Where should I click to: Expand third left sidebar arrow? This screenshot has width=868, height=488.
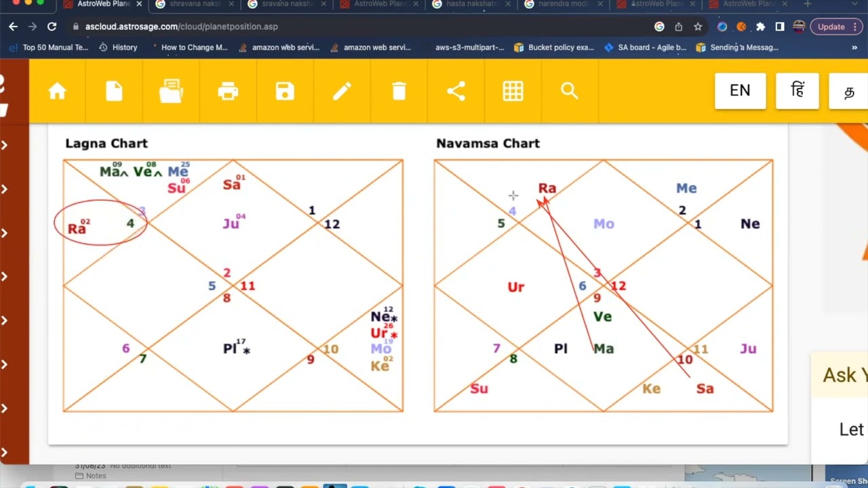[x=5, y=233]
